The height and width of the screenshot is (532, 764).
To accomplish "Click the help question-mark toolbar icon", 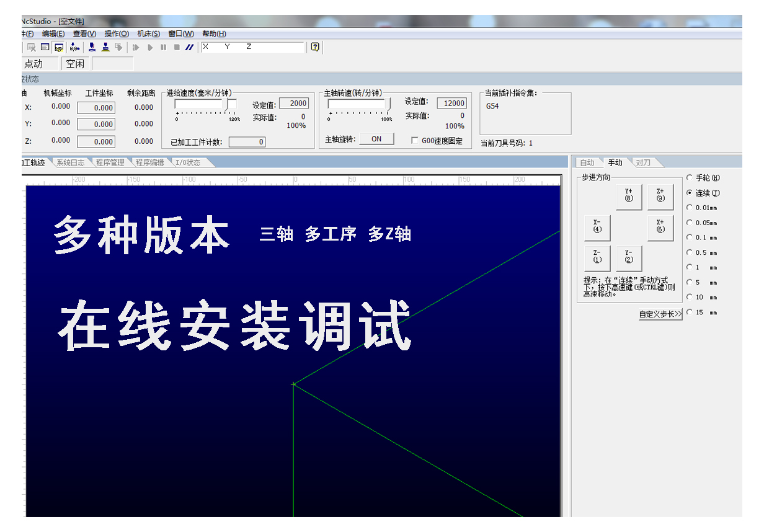I will pyautogui.click(x=314, y=47).
